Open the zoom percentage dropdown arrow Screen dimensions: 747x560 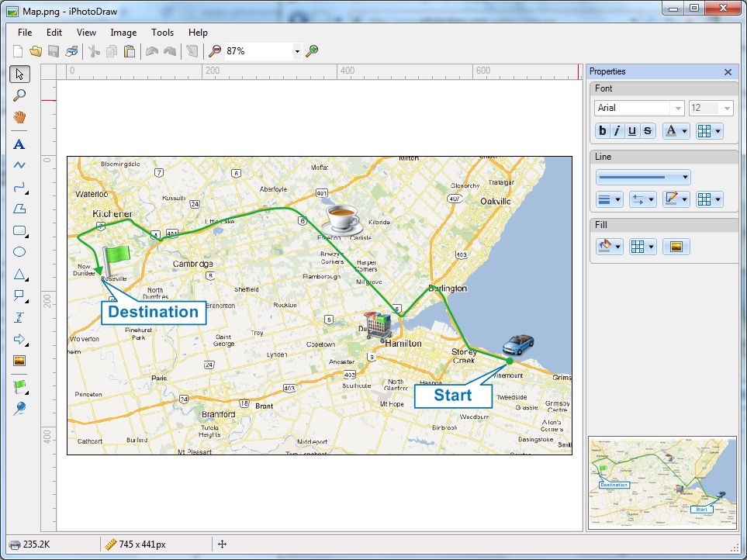(297, 51)
